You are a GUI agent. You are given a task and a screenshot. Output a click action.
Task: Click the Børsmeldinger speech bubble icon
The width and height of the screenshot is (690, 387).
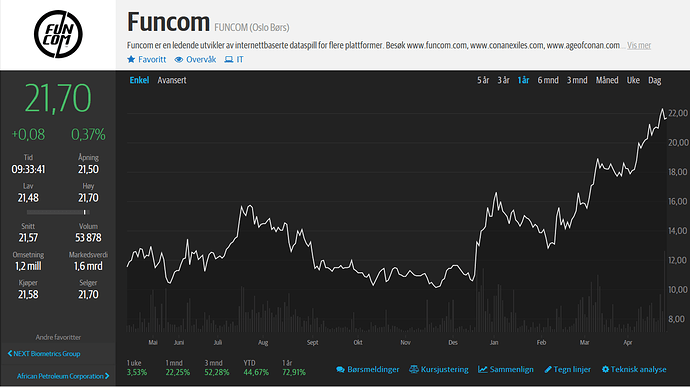coord(341,369)
